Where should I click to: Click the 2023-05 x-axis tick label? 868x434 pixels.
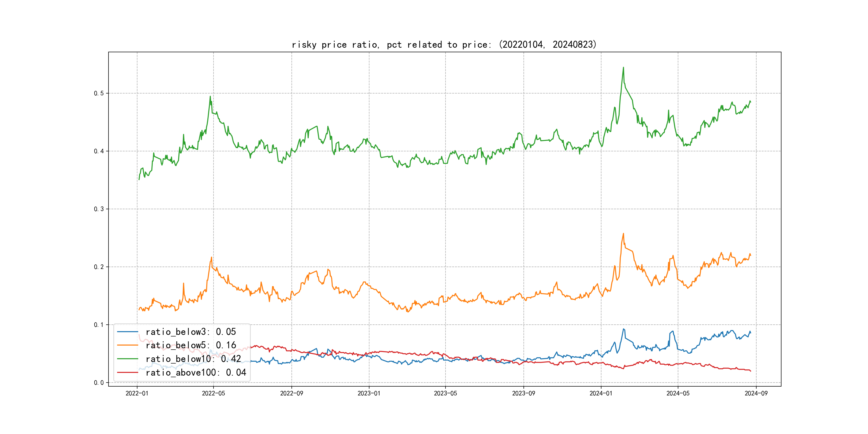pos(445,394)
